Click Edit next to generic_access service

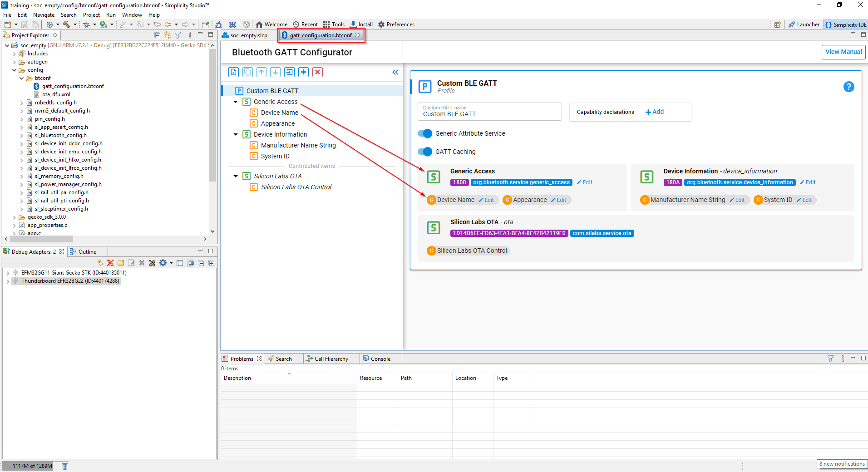(585, 182)
